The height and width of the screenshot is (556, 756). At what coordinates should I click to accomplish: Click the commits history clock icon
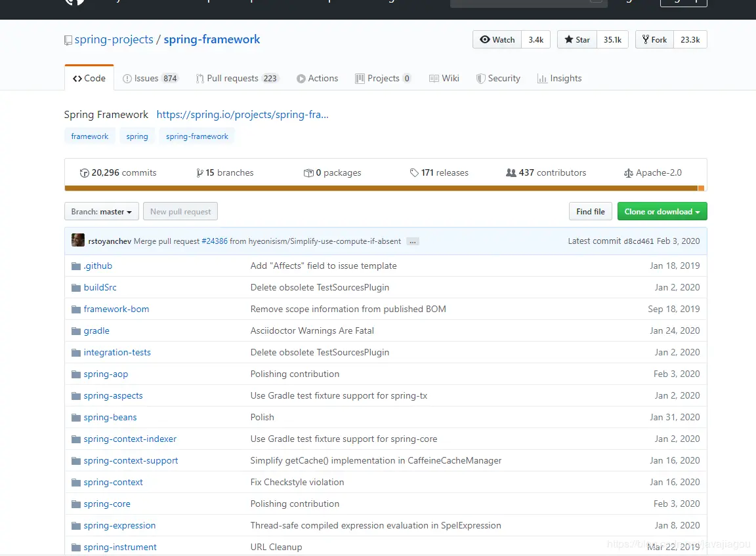[85, 173]
